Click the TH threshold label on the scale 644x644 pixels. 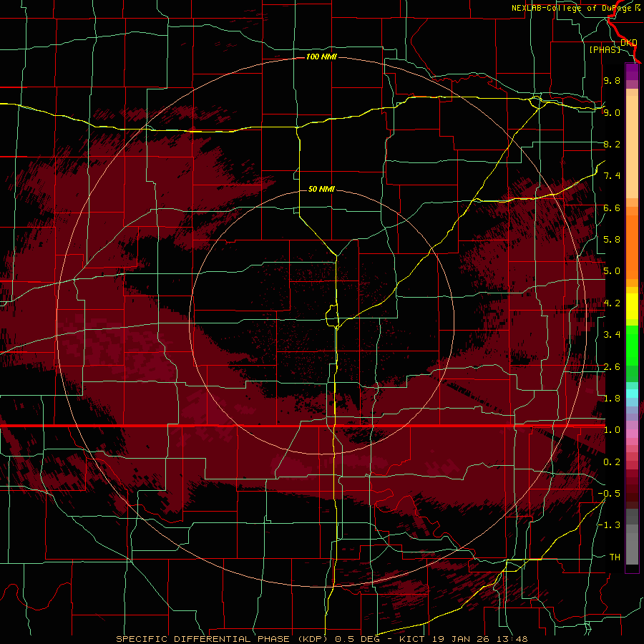pos(615,557)
